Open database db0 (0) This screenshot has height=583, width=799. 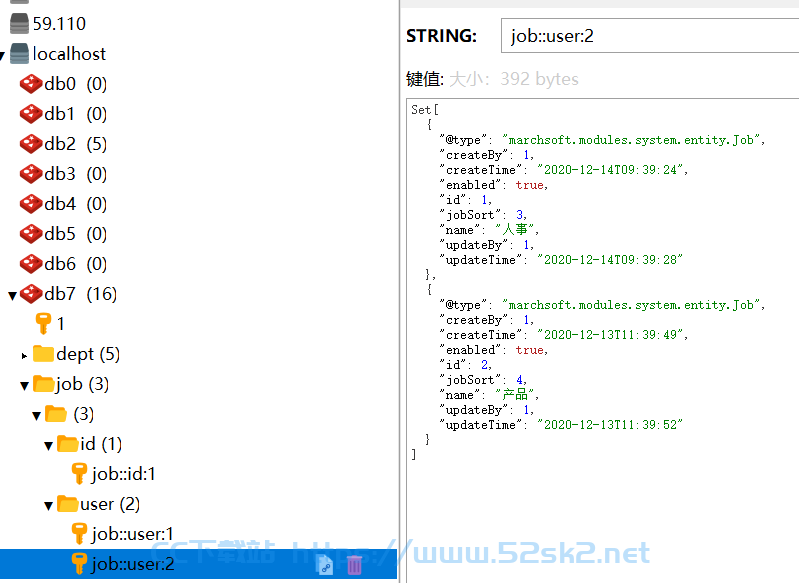tap(75, 84)
